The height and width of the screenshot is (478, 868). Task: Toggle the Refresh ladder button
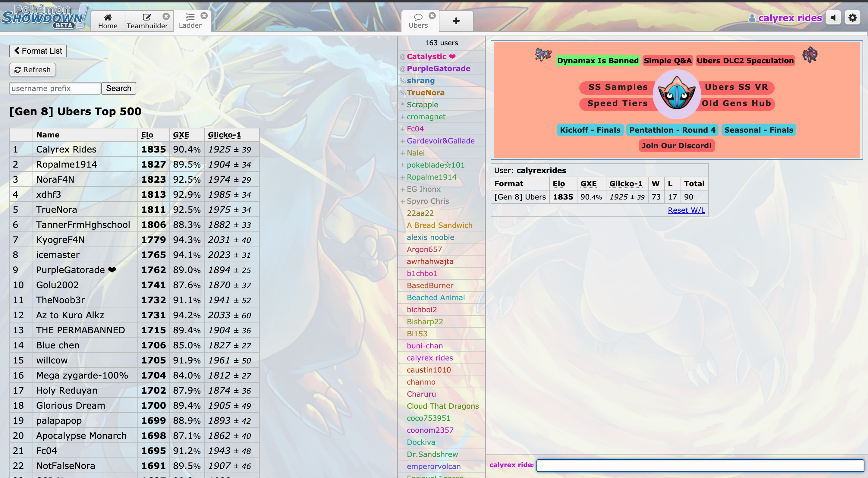[32, 70]
